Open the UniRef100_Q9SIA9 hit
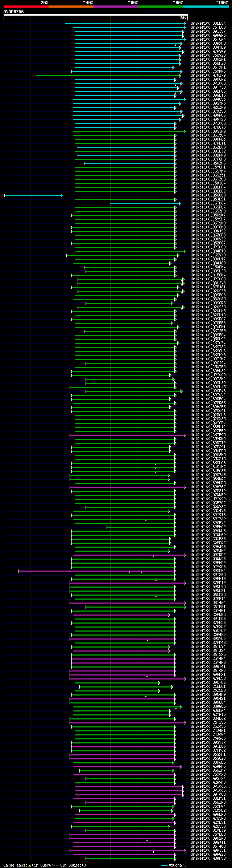Screen dimensions: 232x868 [208, 131]
